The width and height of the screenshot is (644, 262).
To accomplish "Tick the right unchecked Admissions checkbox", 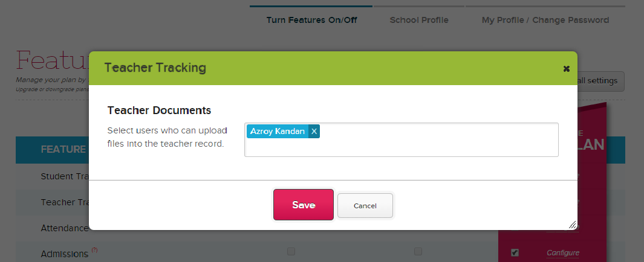I will click(x=418, y=251).
